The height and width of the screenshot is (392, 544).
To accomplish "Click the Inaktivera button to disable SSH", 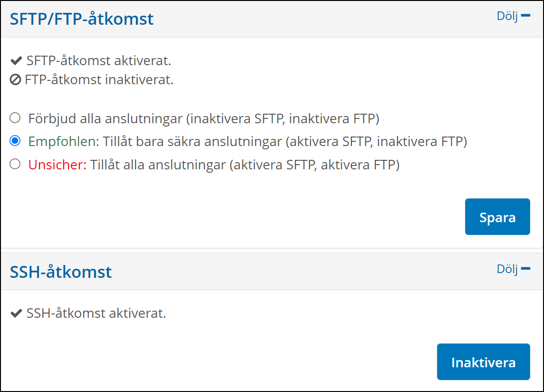I will click(x=483, y=362).
